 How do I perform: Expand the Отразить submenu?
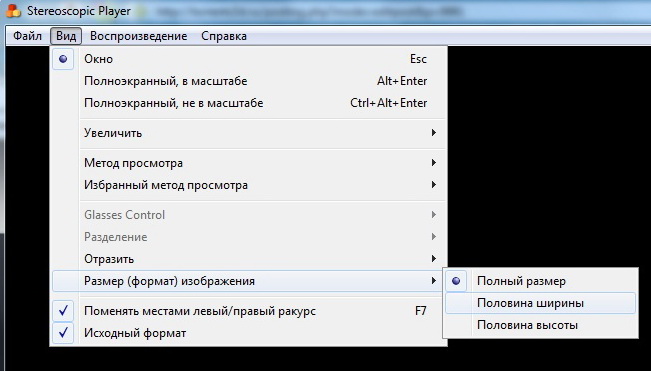[x=248, y=259]
